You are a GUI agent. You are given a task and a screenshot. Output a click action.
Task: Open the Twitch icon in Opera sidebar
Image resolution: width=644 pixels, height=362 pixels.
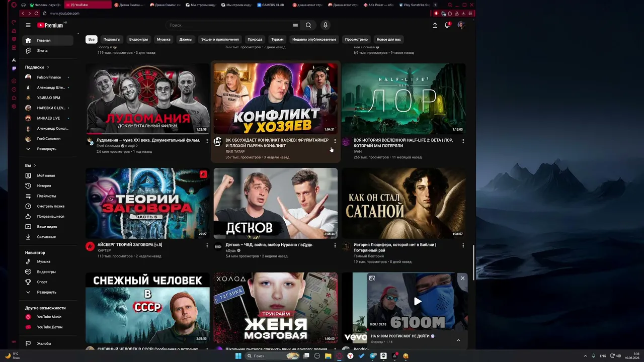[14, 68]
